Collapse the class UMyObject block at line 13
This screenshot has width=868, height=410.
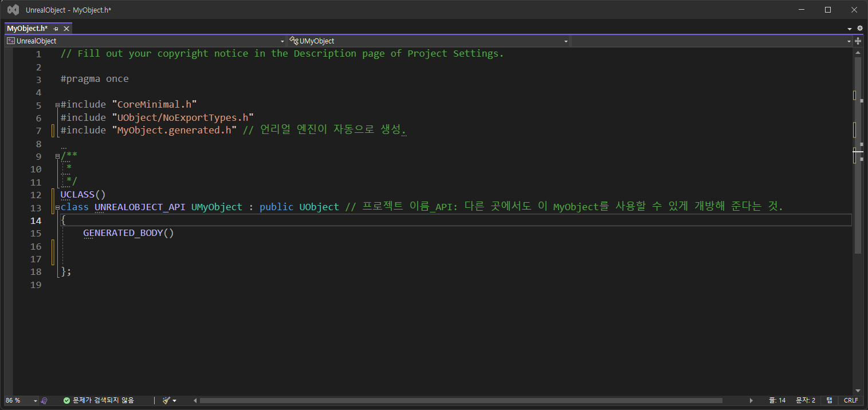[x=57, y=207]
